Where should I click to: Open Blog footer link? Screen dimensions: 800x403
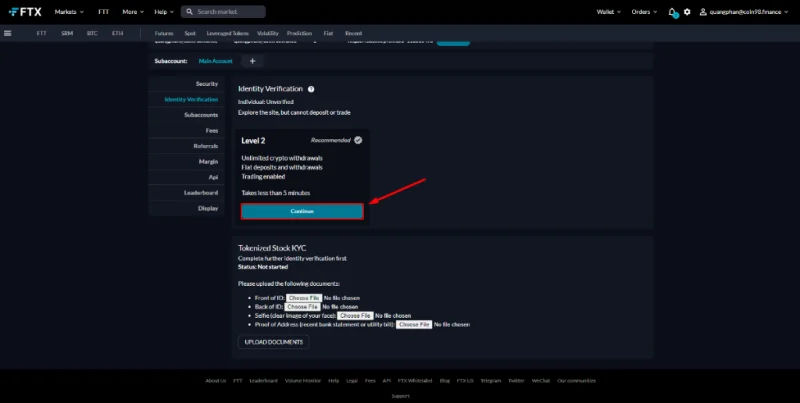(x=444, y=381)
